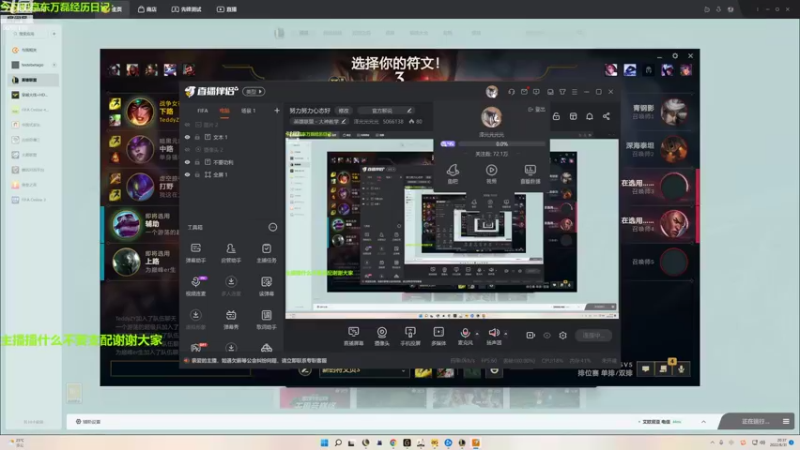
Task: Add a 多媒体 media source
Action: [x=438, y=336]
